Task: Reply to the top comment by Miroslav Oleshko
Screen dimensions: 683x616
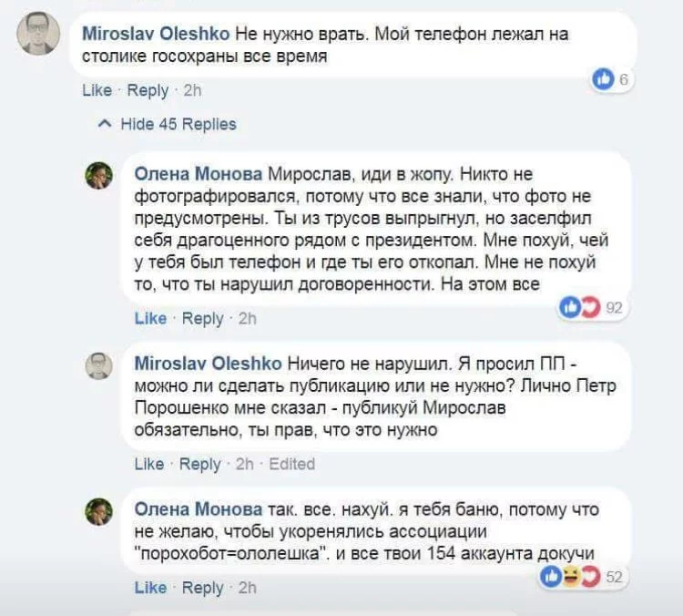Action: 148,90
